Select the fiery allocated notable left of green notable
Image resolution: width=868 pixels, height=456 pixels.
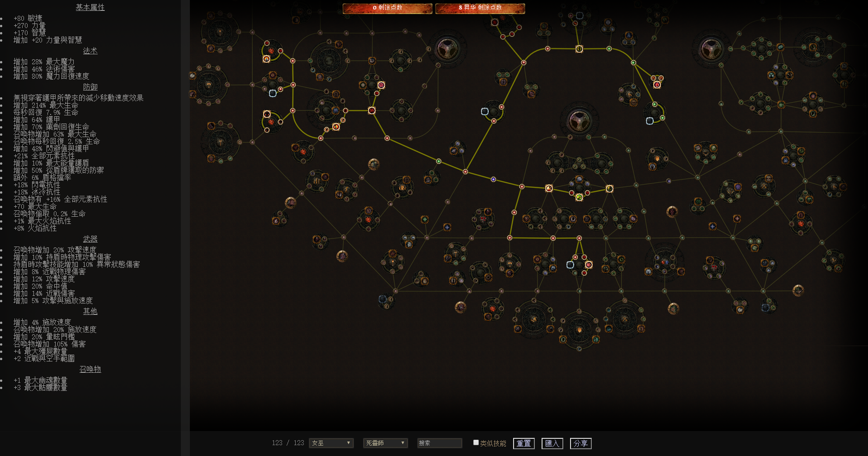tap(549, 188)
